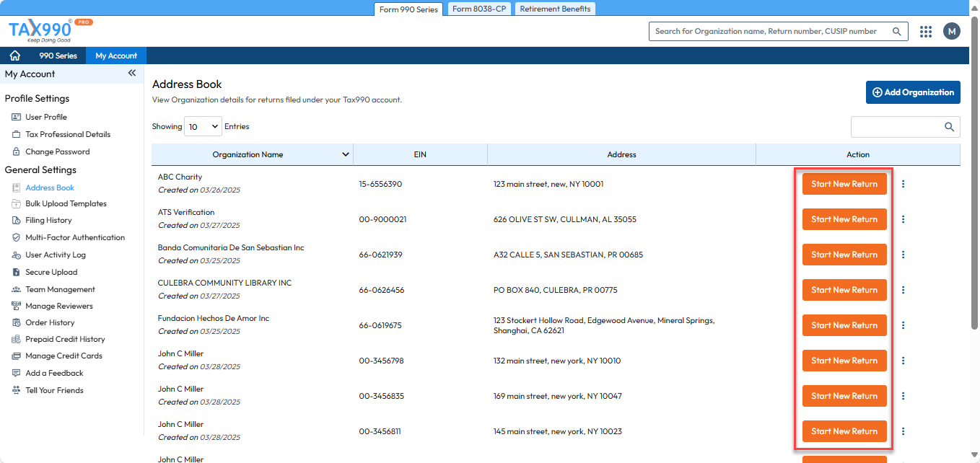Click the Prepaid Credit History icon
980x463 pixels.
pyautogui.click(x=16, y=339)
